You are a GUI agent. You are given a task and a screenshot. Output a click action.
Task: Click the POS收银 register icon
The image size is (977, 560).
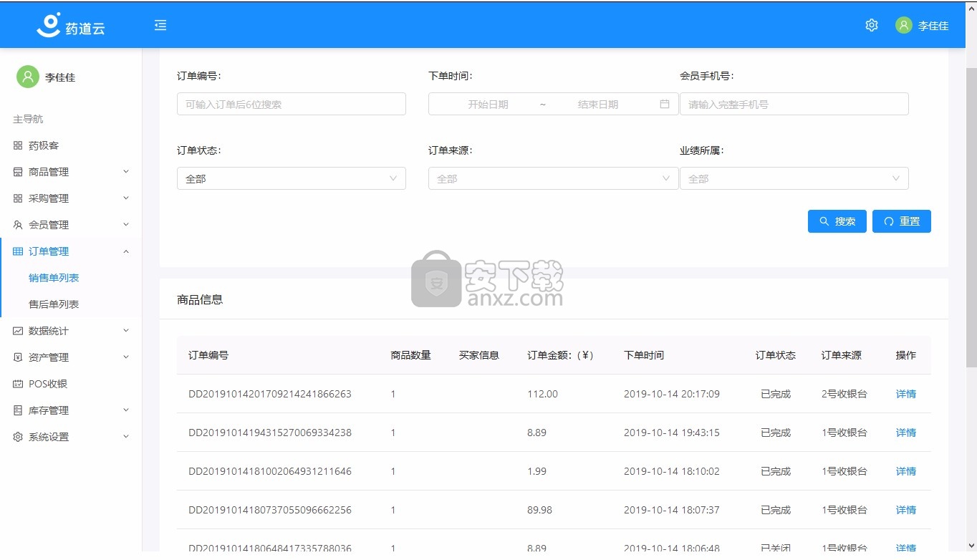18,384
